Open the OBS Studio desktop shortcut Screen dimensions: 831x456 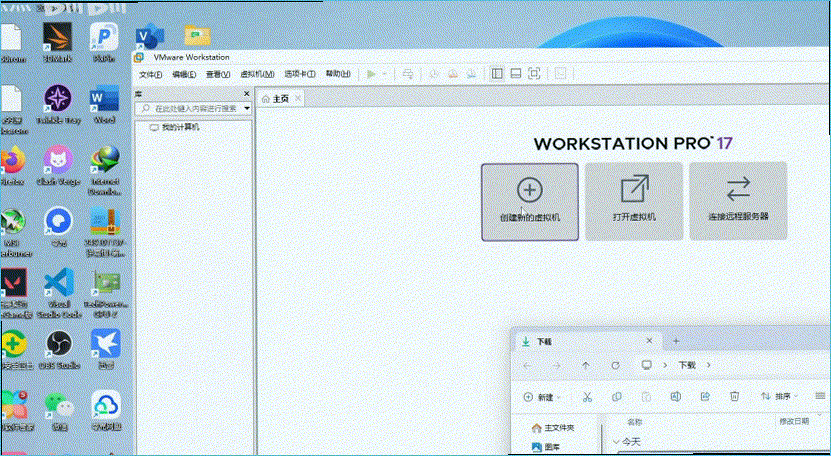(59, 350)
